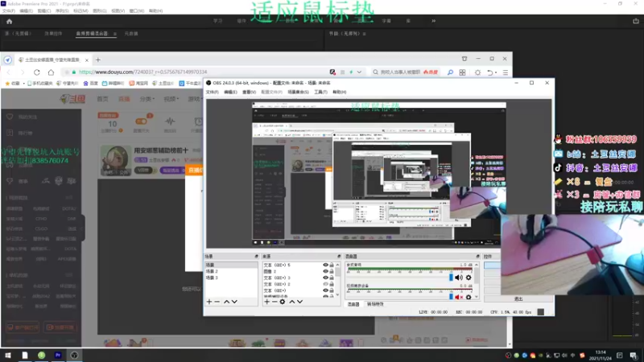The width and height of the screenshot is (644, 362).
Task: Toggle lock on 文本 (GDI+) 5 source
Action: (x=332, y=265)
